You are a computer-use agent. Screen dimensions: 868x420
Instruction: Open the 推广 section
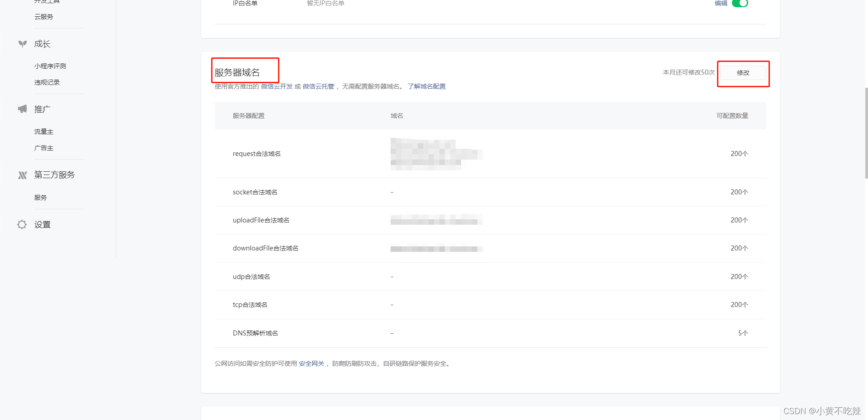coord(42,109)
